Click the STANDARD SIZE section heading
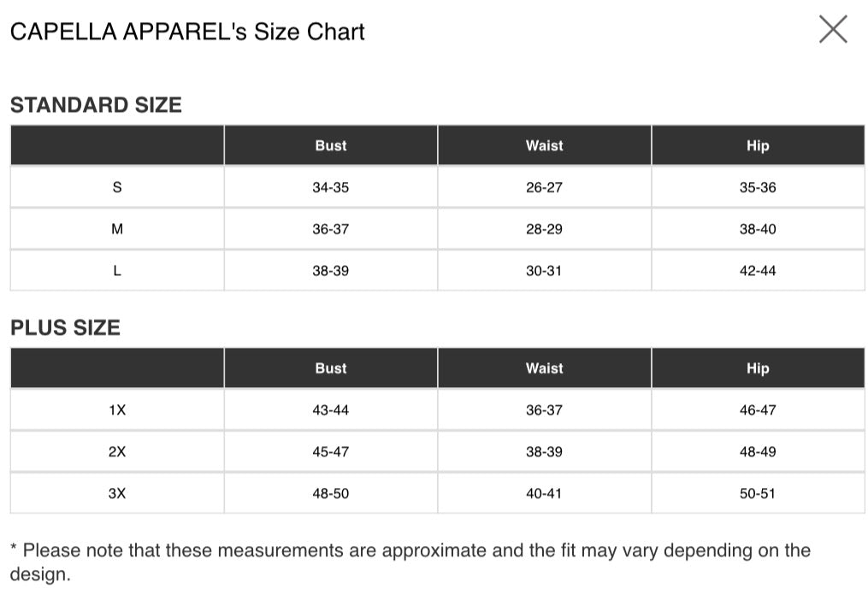 tap(96, 105)
